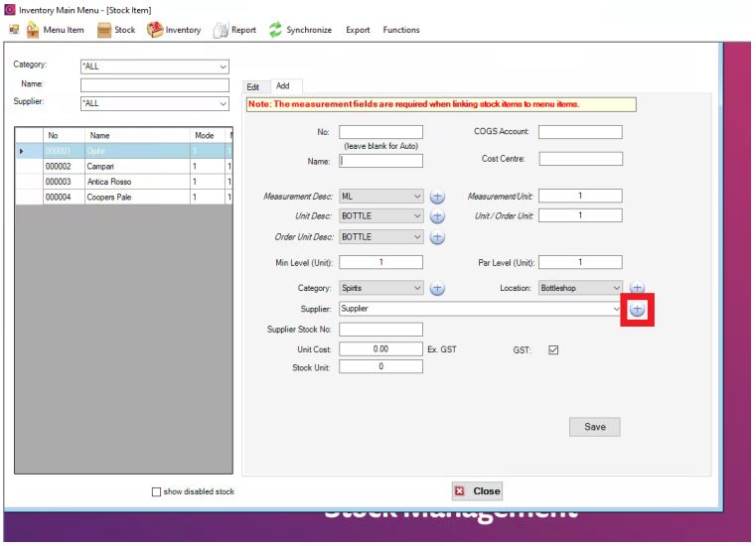
Task: Click the Menu Item toolbar icon
Action: point(32,30)
